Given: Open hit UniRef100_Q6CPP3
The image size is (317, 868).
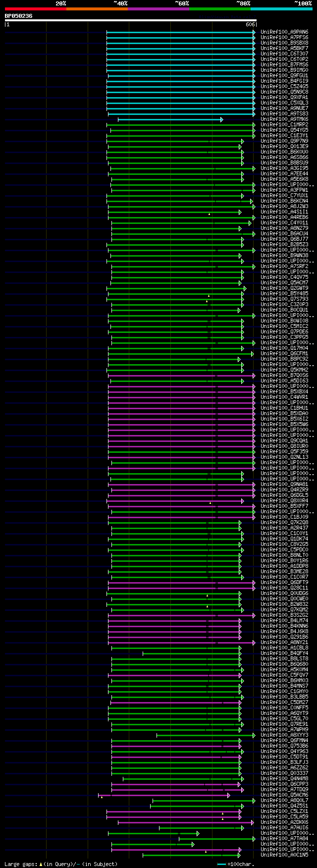Looking at the screenshot, I should (284, 784).
